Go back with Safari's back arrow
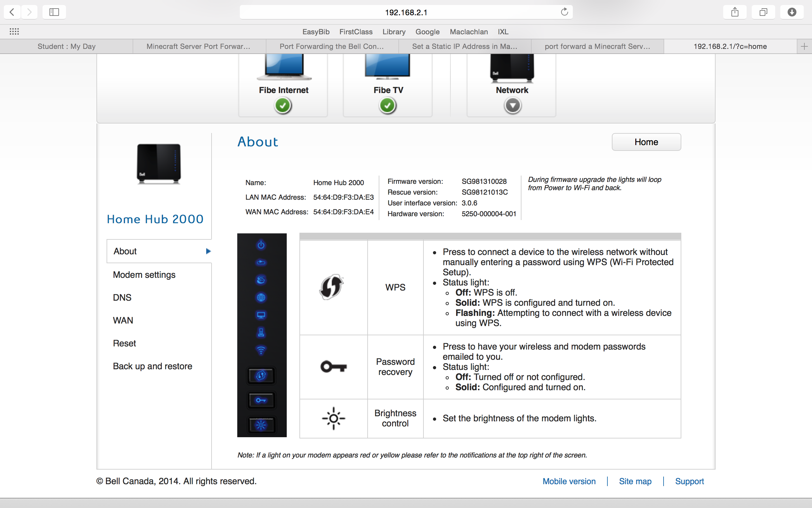The width and height of the screenshot is (812, 508). 12,12
